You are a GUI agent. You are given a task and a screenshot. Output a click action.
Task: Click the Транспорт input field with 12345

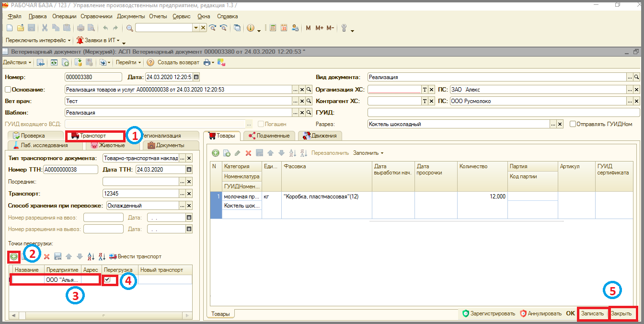point(140,193)
